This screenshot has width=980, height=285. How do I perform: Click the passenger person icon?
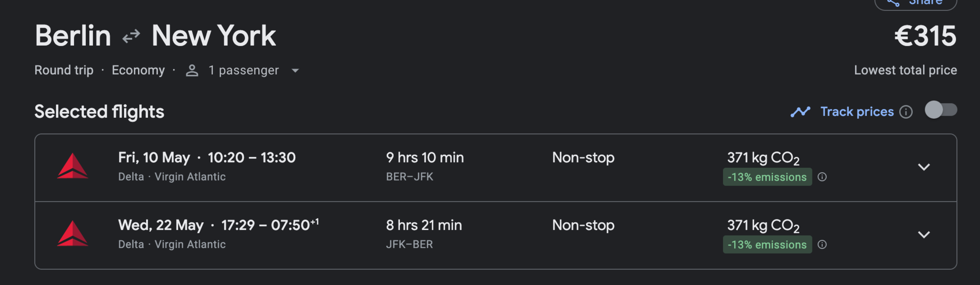click(x=192, y=71)
